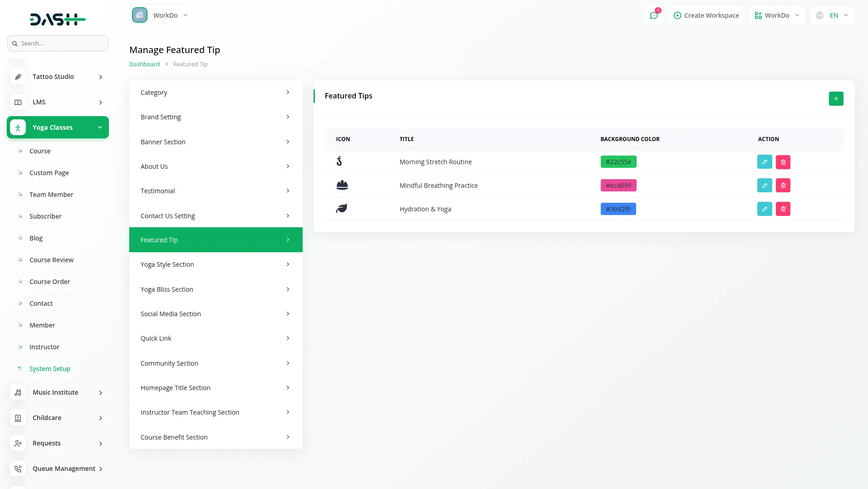
Task: Edit the Hydration & Yoga tip
Action: (x=765, y=209)
